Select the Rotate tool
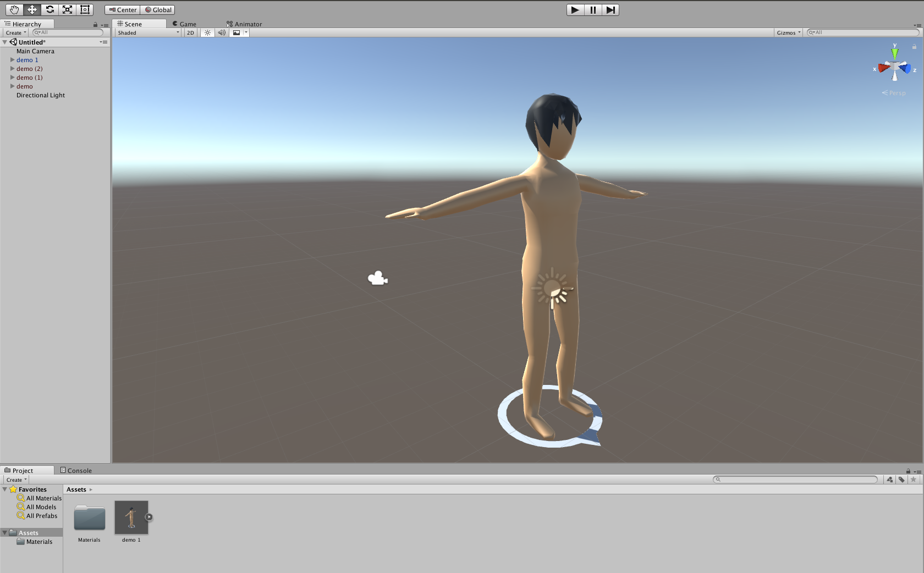The width and height of the screenshot is (924, 573). pos(50,10)
